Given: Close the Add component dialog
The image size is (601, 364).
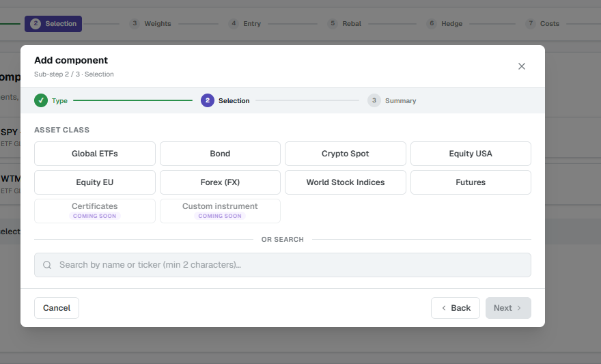Looking at the screenshot, I should click(x=521, y=66).
